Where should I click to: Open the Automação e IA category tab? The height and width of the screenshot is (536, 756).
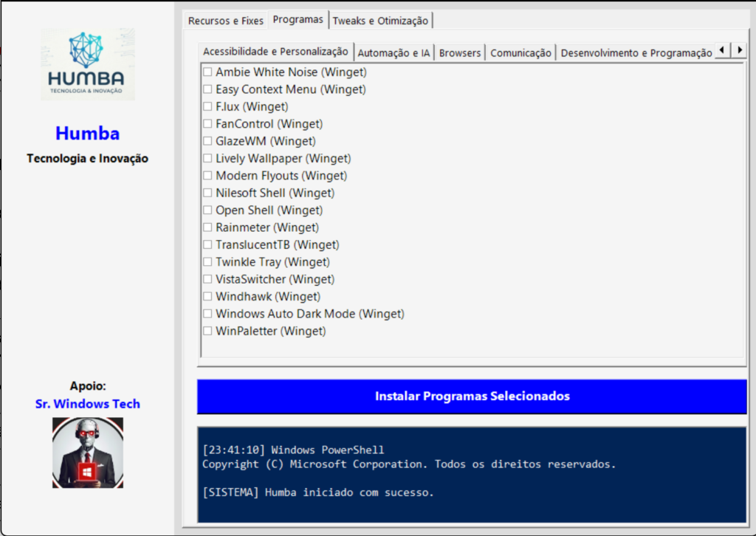click(394, 53)
